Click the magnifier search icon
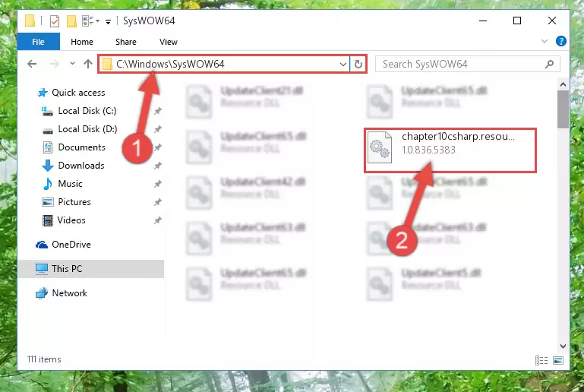The width and height of the screenshot is (584, 392). coord(549,64)
